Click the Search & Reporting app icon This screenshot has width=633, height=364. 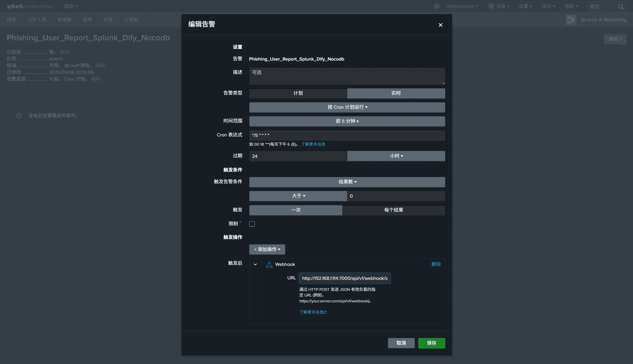571,20
